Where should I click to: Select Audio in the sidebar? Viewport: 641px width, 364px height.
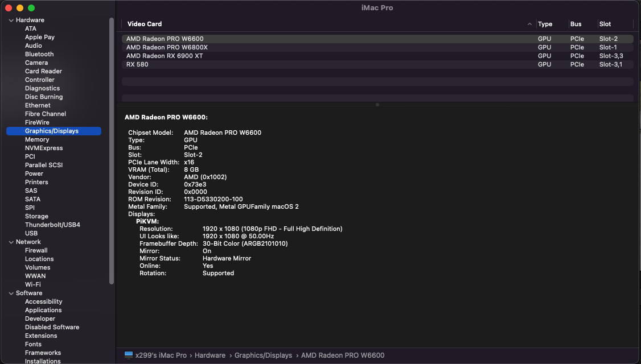click(x=34, y=45)
